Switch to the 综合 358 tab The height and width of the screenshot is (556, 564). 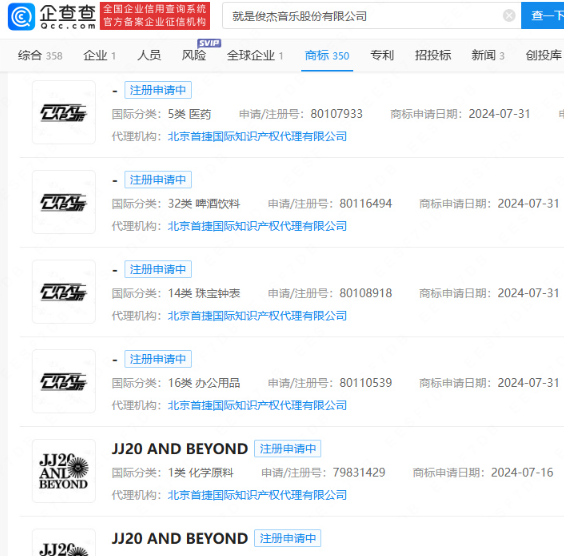point(40,55)
